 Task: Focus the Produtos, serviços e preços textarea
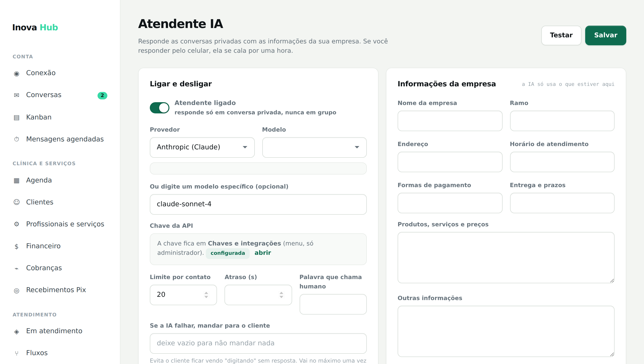[x=506, y=258]
